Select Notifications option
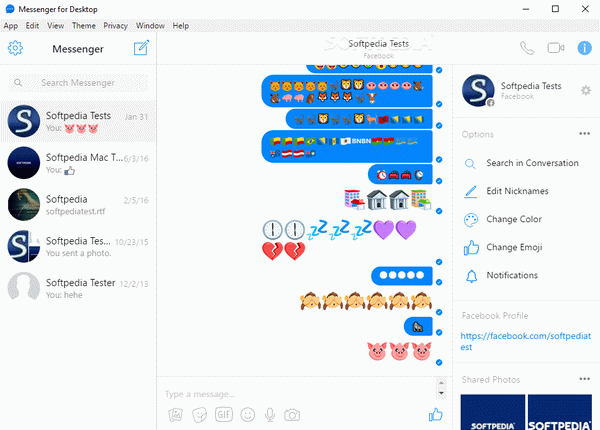The width and height of the screenshot is (600, 430). pyautogui.click(x=512, y=275)
